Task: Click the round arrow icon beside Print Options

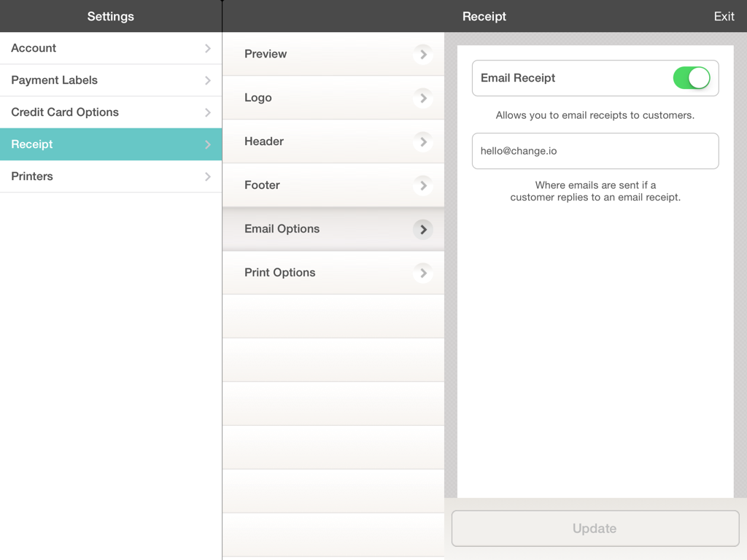Action: [423, 273]
